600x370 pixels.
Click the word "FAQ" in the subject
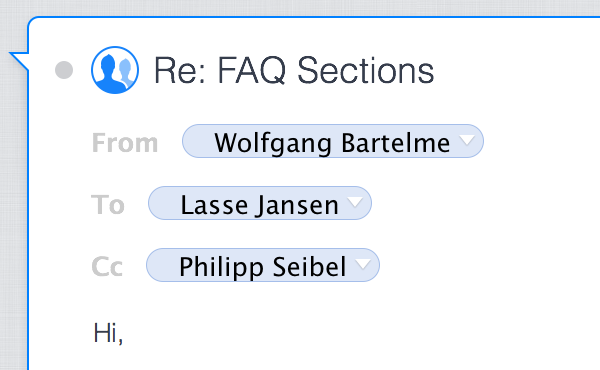click(x=252, y=70)
